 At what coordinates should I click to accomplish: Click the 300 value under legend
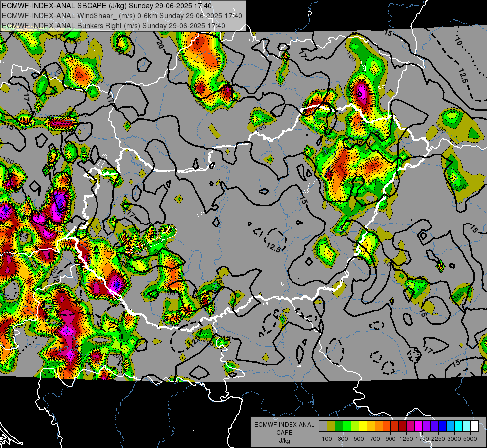[x=343, y=439]
